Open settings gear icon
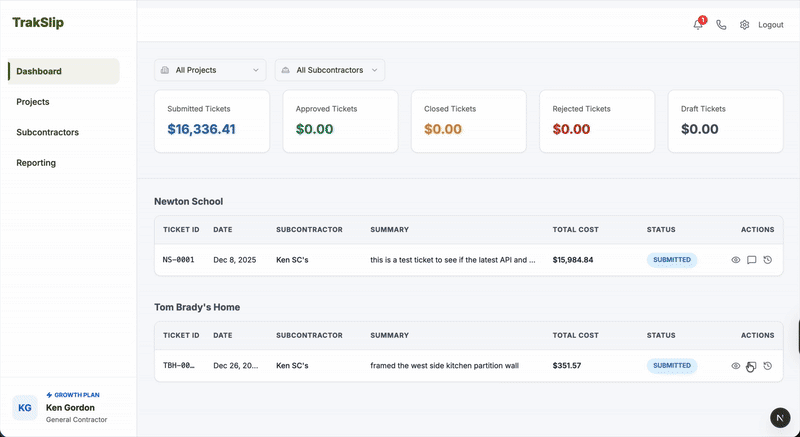800x437 pixels. pyautogui.click(x=744, y=25)
